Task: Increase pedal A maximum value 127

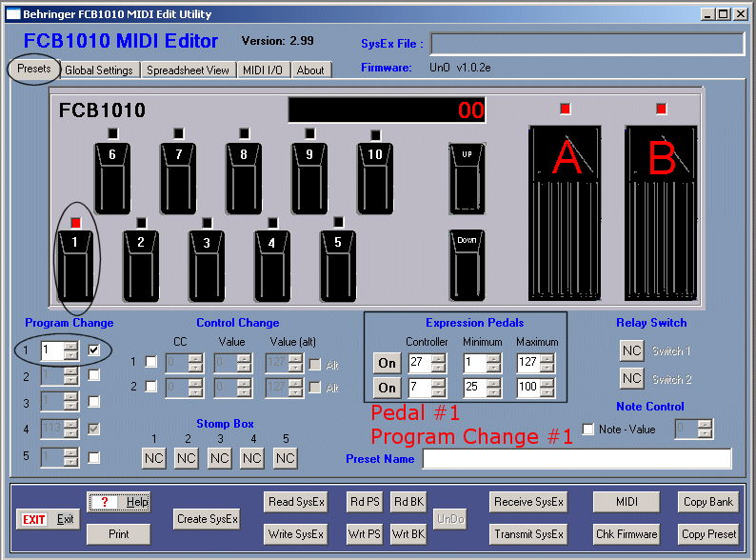Action: point(547,358)
